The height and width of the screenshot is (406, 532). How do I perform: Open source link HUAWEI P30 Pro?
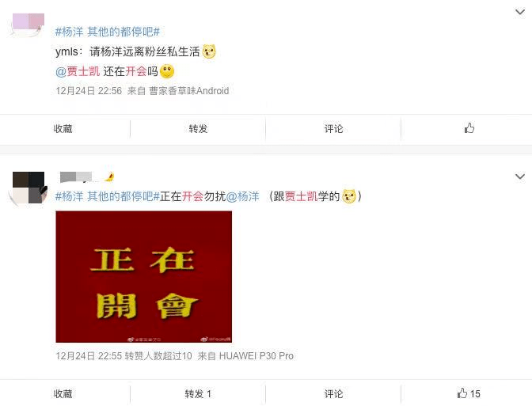pos(256,356)
